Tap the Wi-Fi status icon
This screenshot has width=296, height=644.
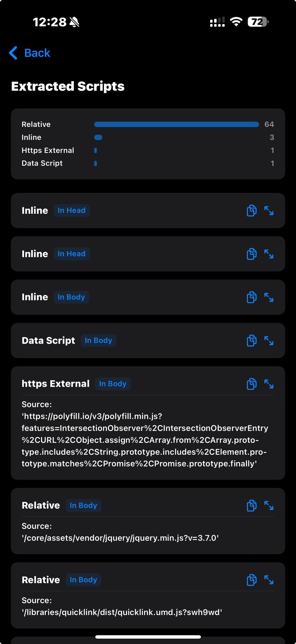[236, 22]
